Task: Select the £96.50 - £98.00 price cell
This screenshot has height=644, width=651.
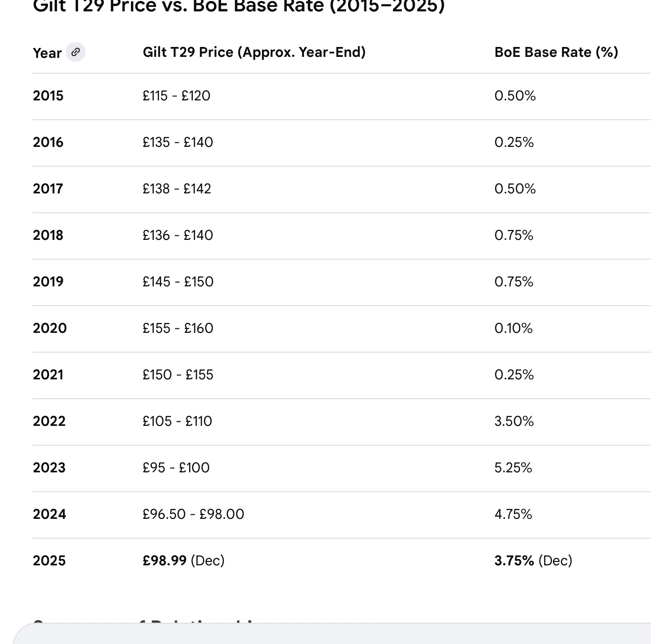Action: [x=193, y=514]
